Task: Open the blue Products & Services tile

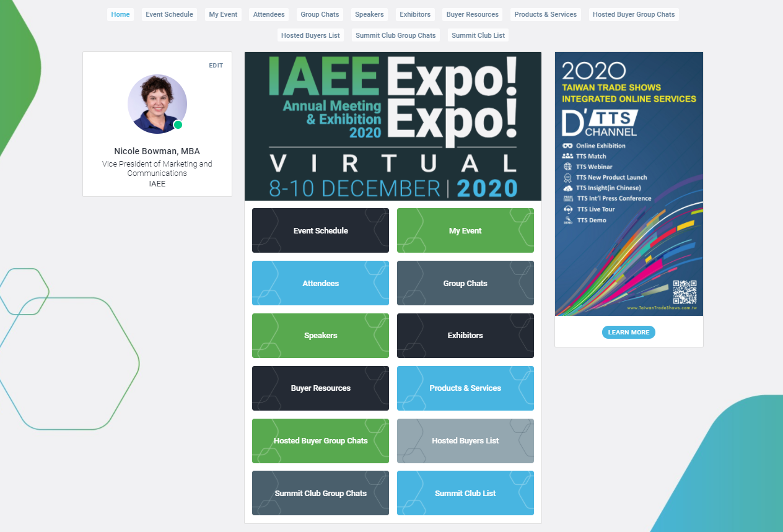Action: pos(465,388)
